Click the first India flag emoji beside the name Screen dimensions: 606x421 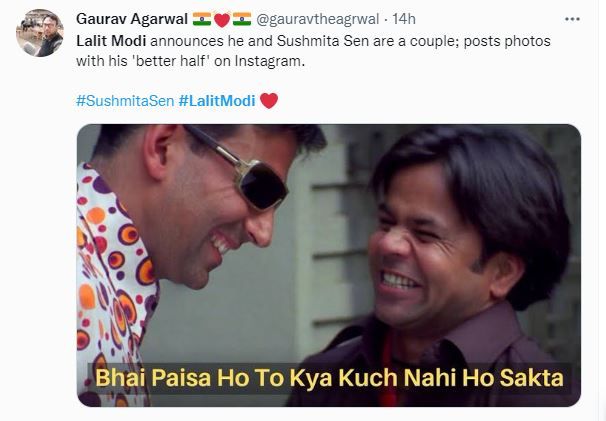point(202,19)
